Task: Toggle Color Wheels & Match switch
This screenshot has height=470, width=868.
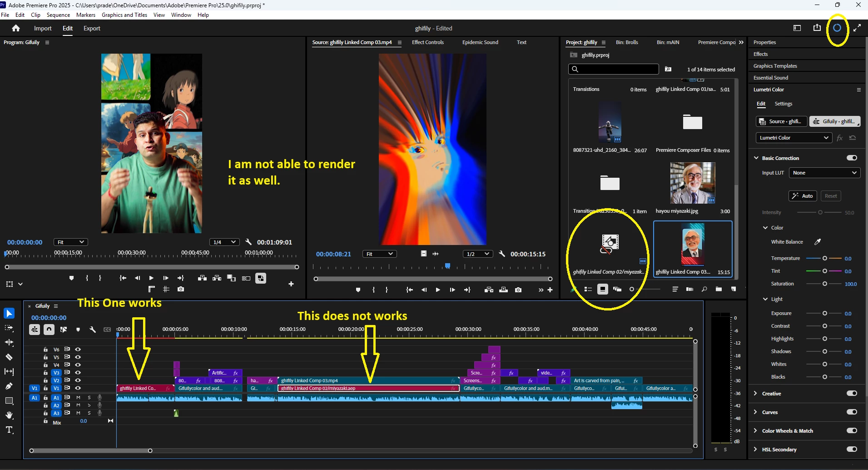Action: (852, 430)
